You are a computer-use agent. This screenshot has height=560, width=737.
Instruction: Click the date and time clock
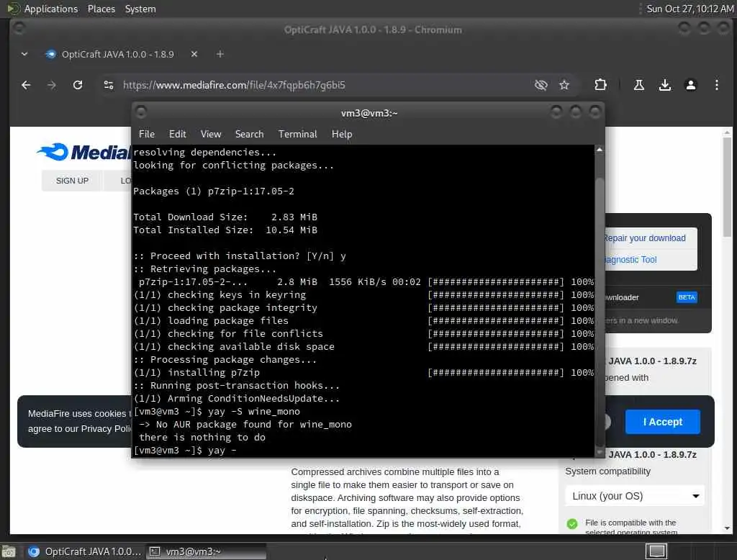pyautogui.click(x=689, y=9)
